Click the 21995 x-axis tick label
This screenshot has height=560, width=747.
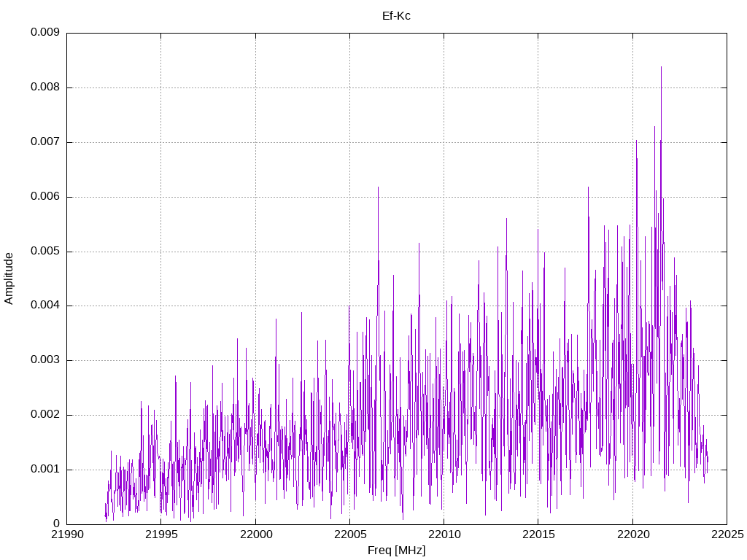(161, 534)
